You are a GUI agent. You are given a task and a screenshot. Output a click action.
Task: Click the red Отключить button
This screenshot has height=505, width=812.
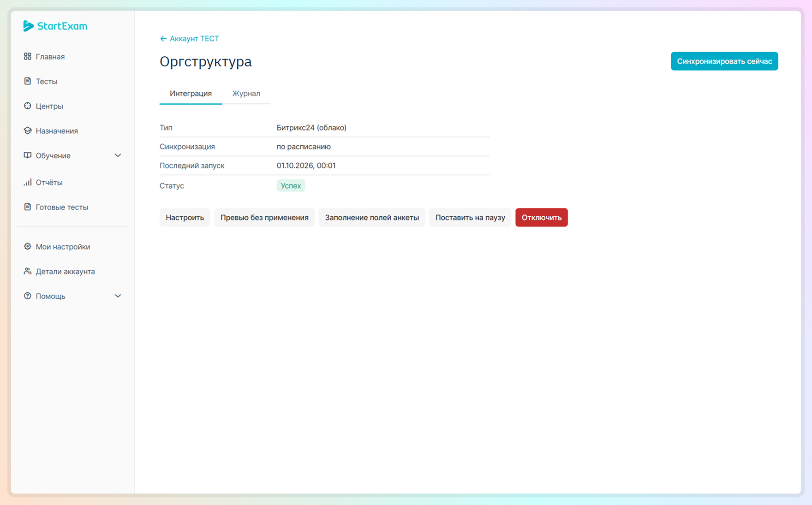tap(542, 217)
